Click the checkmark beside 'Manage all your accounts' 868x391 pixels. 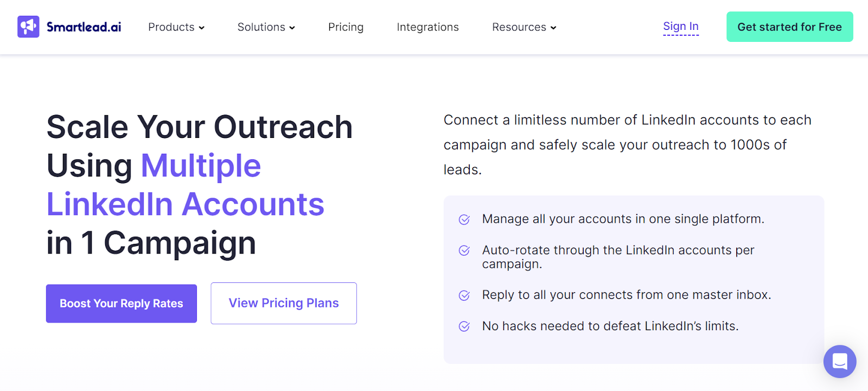tap(464, 219)
